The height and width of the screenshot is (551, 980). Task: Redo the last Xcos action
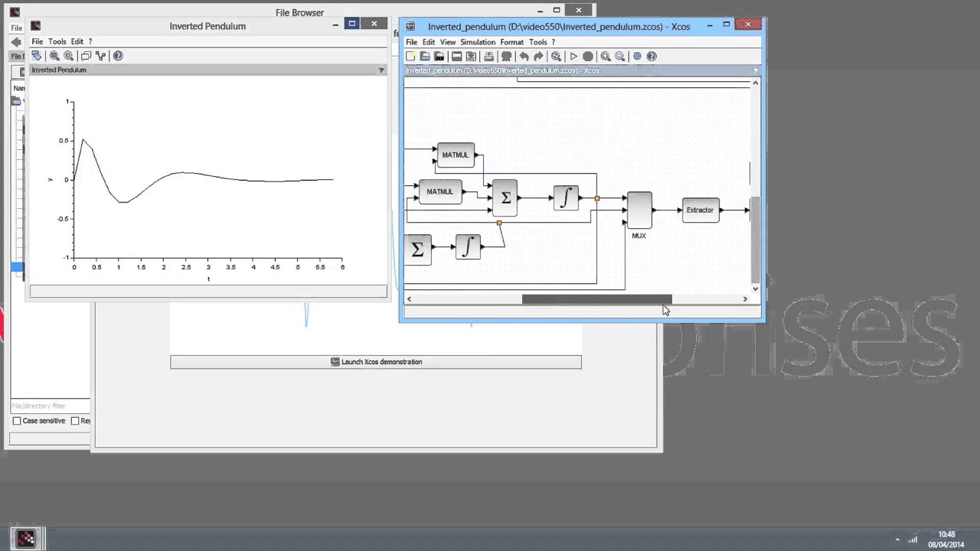tap(538, 56)
